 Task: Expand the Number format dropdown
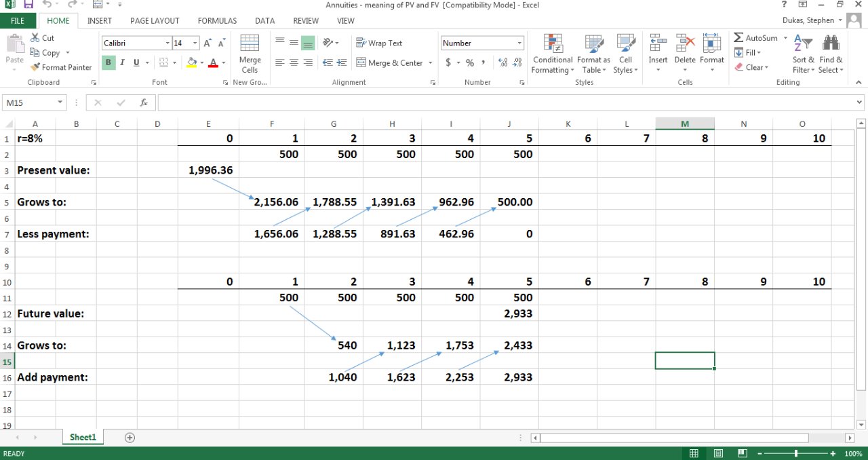[x=519, y=43]
